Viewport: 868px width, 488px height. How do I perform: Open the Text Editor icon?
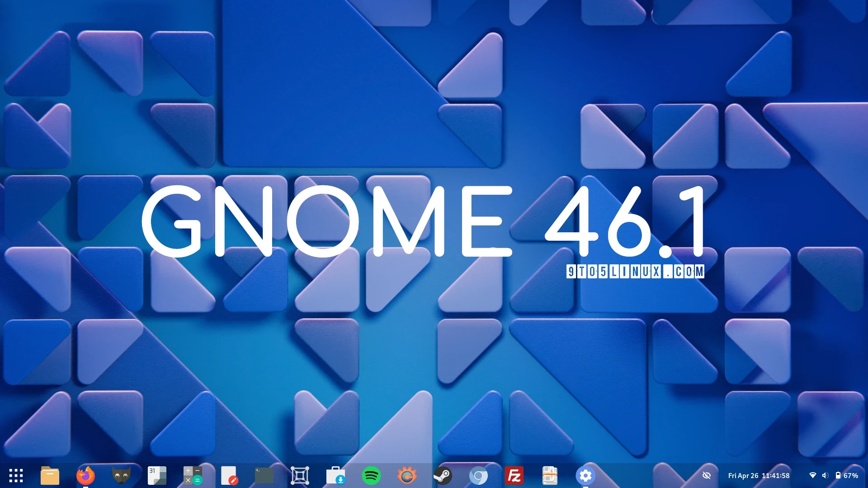point(229,475)
